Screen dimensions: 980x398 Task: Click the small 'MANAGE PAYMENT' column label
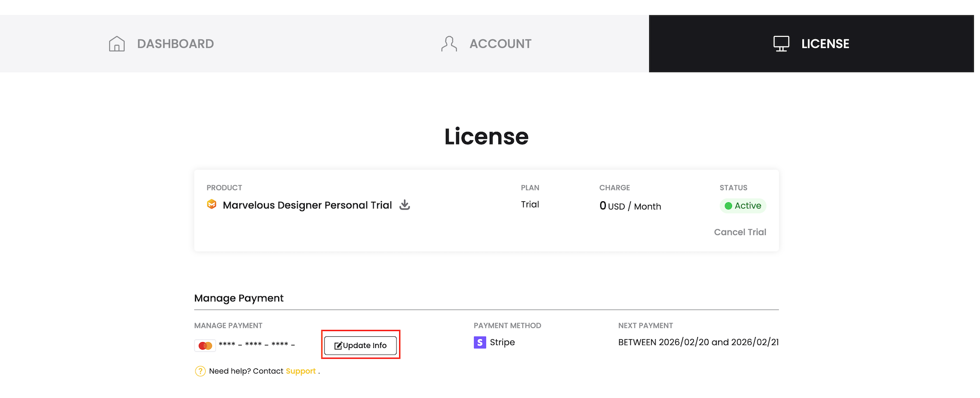[228, 325]
